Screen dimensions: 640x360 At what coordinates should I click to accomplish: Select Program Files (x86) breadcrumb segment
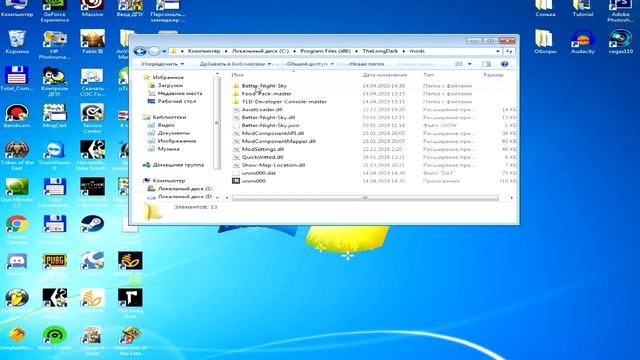pos(325,51)
